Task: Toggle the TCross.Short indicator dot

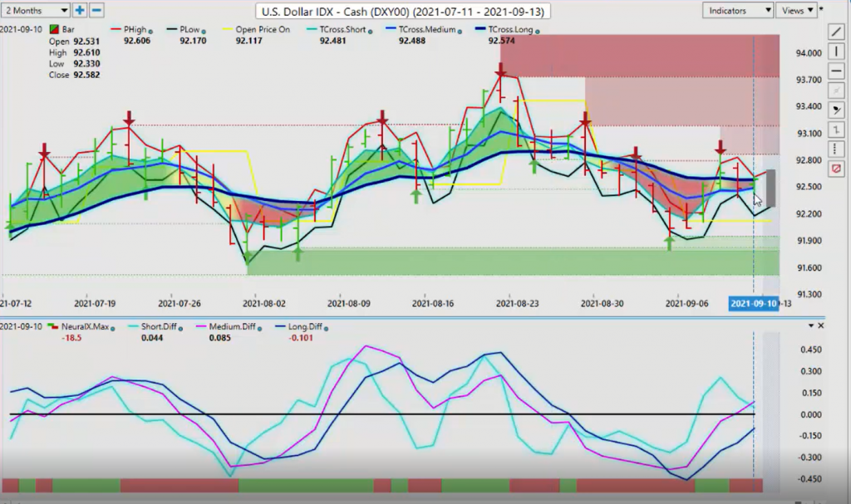Action: click(x=370, y=32)
